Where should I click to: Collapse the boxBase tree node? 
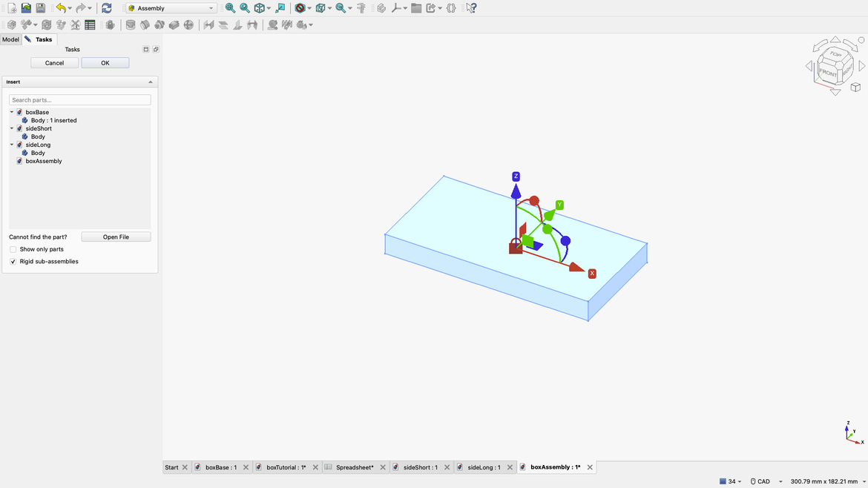click(x=12, y=113)
